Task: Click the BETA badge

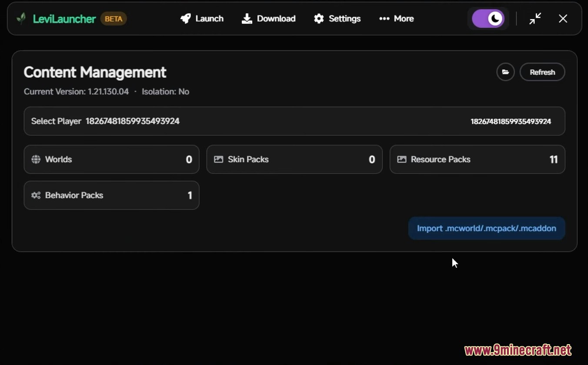Action: point(114,19)
